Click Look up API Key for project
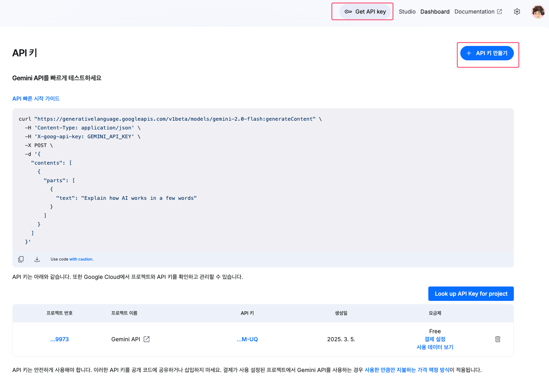This screenshot has width=549, height=392. point(471,294)
